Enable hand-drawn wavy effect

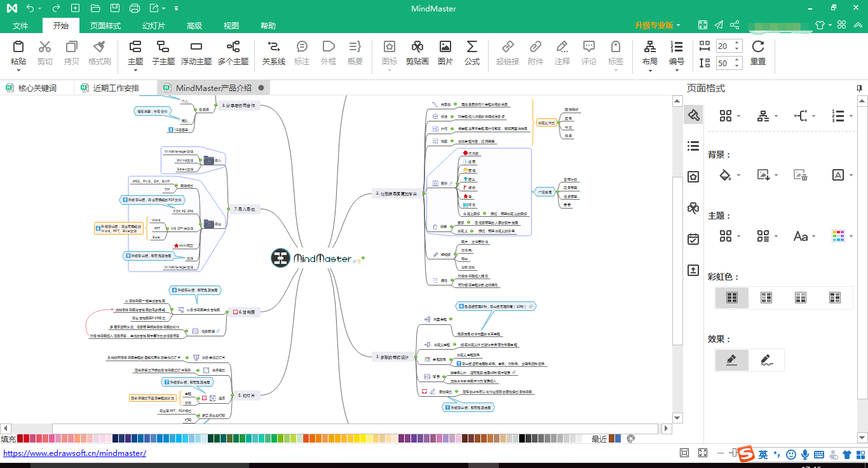766,360
